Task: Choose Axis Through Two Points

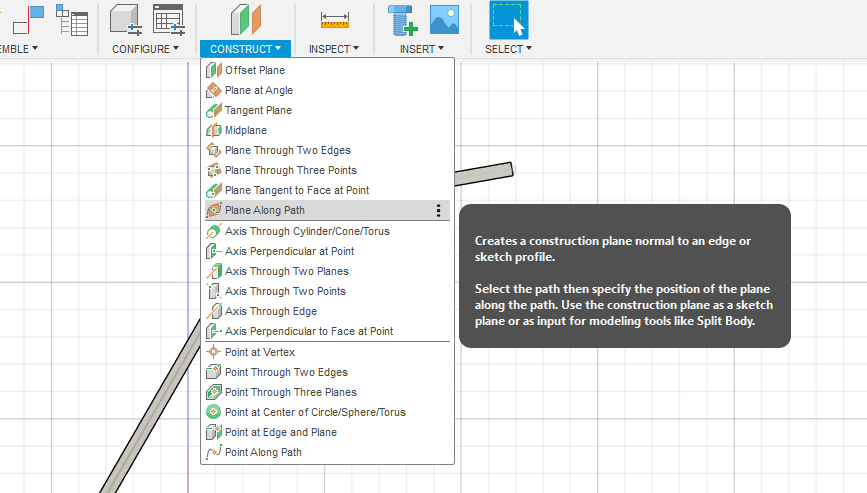Action: (x=327, y=291)
